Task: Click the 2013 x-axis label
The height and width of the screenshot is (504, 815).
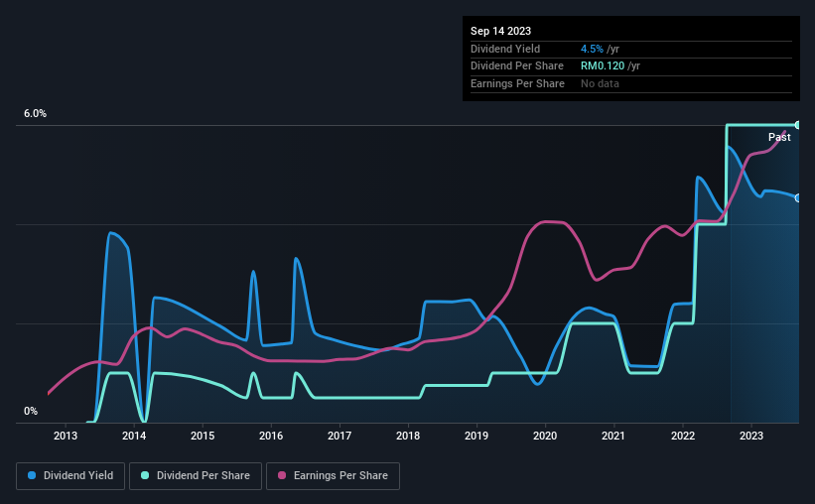Action: (66, 436)
